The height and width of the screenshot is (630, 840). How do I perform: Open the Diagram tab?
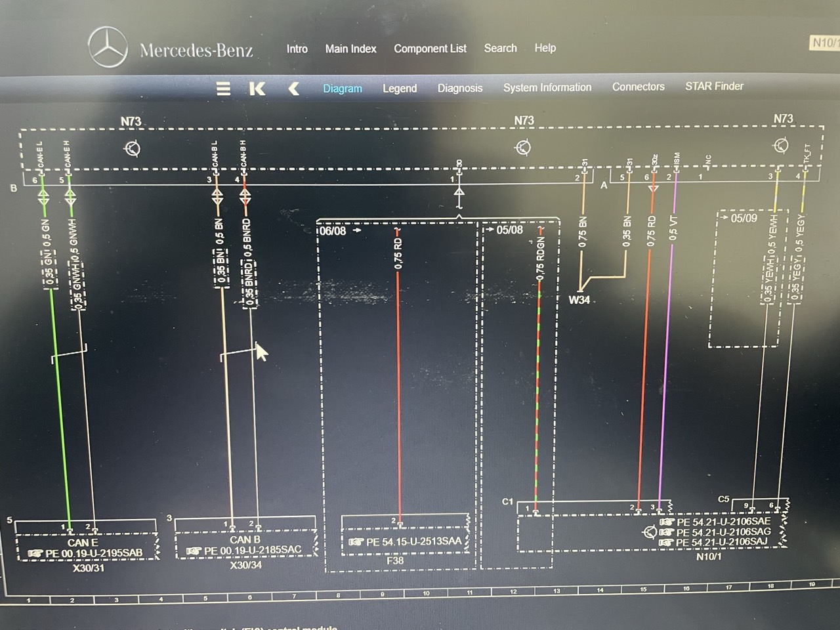coord(342,89)
